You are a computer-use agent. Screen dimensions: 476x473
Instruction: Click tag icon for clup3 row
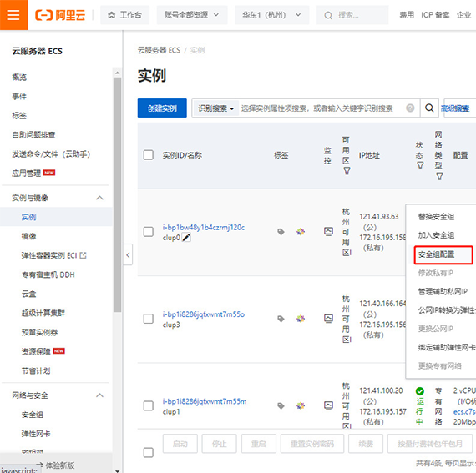pos(281,319)
